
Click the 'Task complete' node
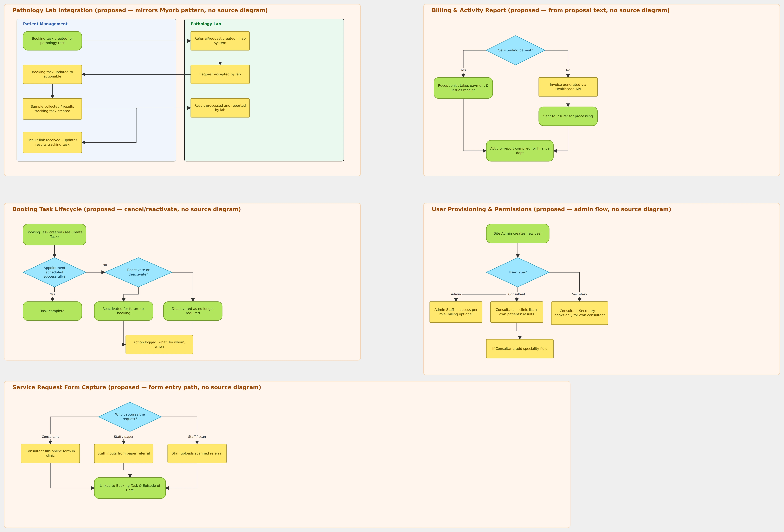(x=52, y=311)
